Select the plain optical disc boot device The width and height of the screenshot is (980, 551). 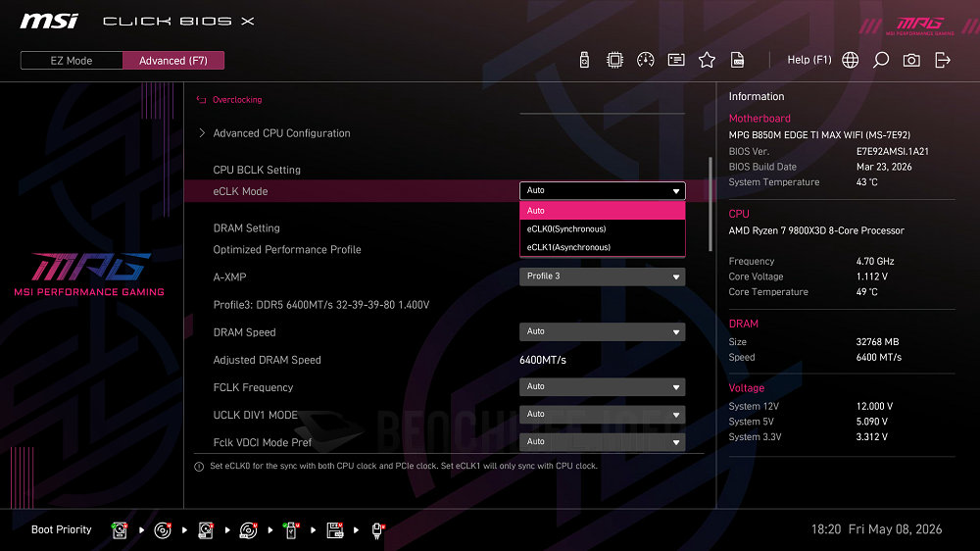click(x=163, y=530)
